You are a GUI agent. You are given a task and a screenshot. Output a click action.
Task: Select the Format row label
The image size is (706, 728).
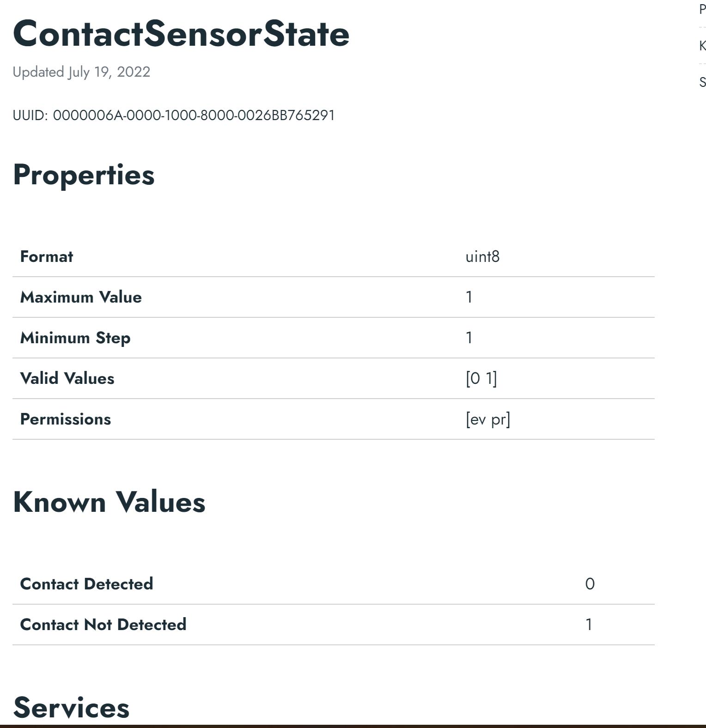[47, 257]
